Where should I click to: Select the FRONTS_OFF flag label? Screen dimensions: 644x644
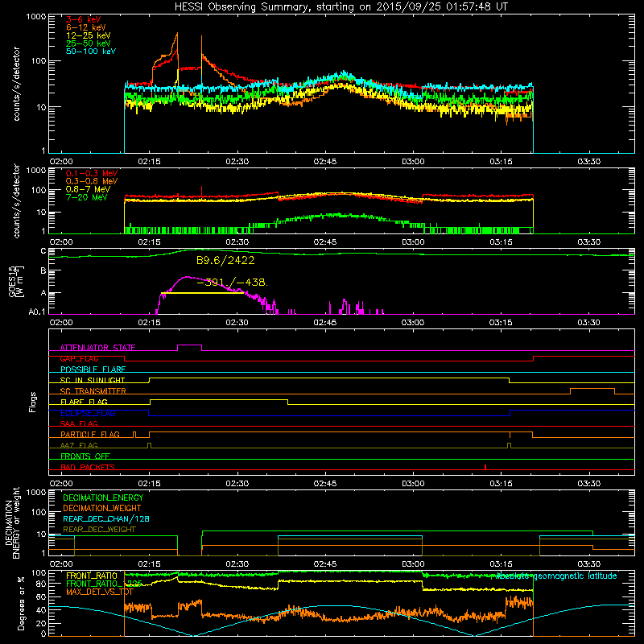tap(85, 456)
